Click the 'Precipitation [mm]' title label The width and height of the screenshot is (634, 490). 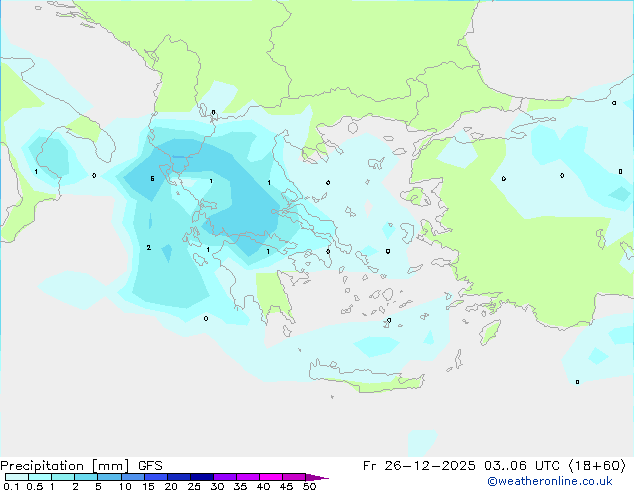point(65,466)
